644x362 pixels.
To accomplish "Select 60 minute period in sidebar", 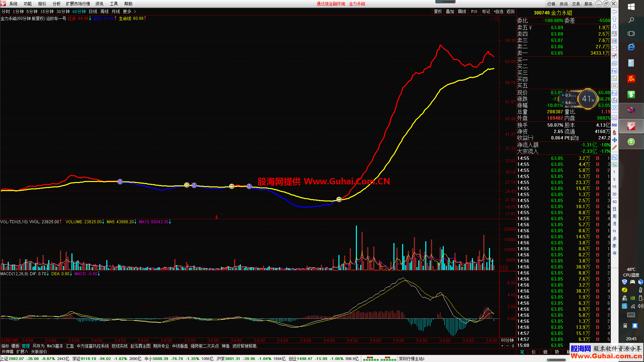I will 614,202.
